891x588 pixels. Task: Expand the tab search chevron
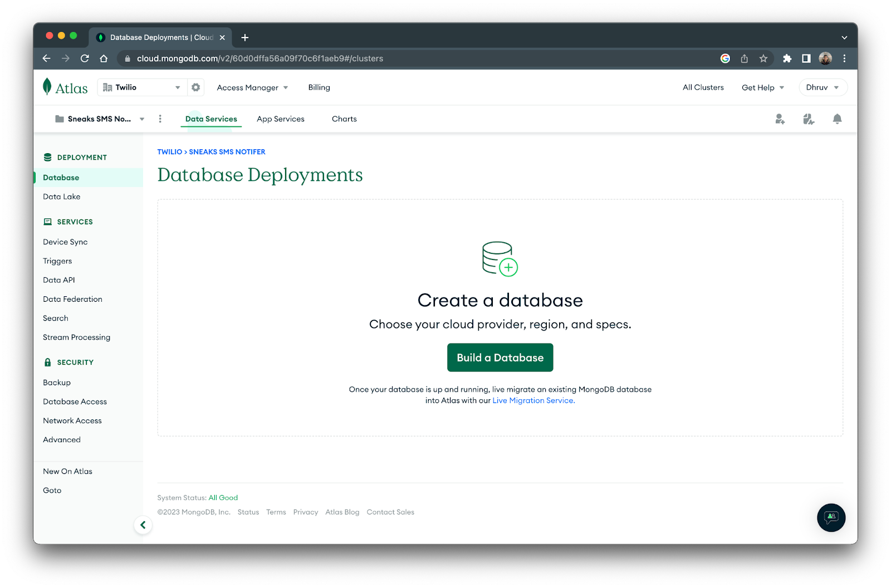point(844,37)
